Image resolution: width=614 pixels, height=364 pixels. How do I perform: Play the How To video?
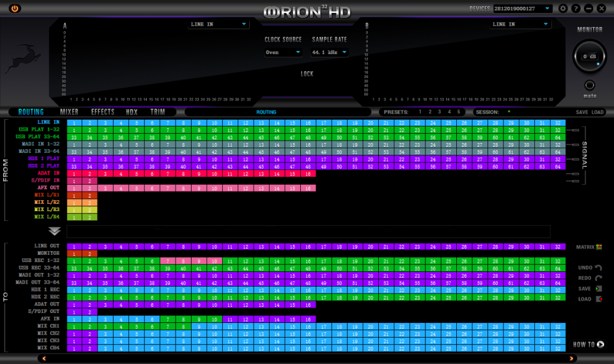(x=589, y=344)
